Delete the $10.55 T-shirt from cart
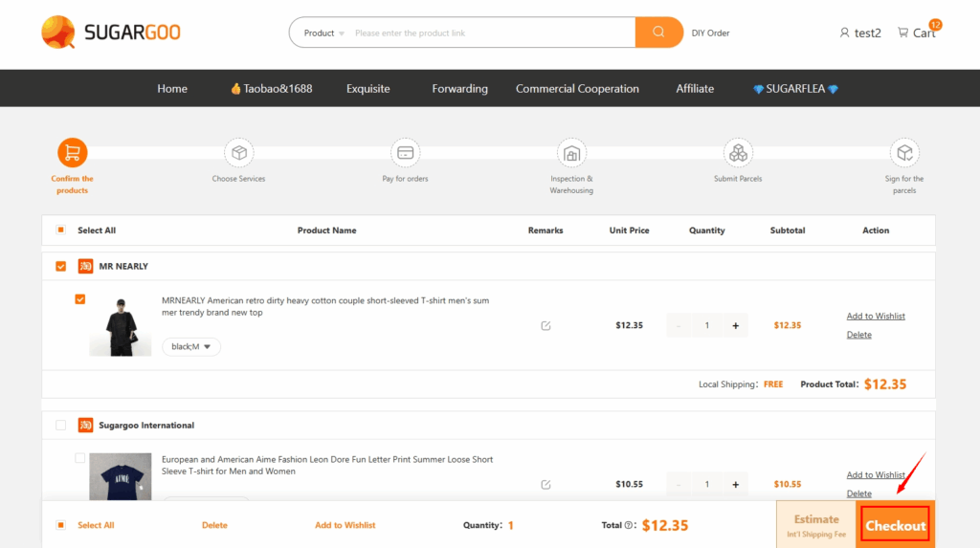This screenshot has width=980, height=548. coord(858,493)
